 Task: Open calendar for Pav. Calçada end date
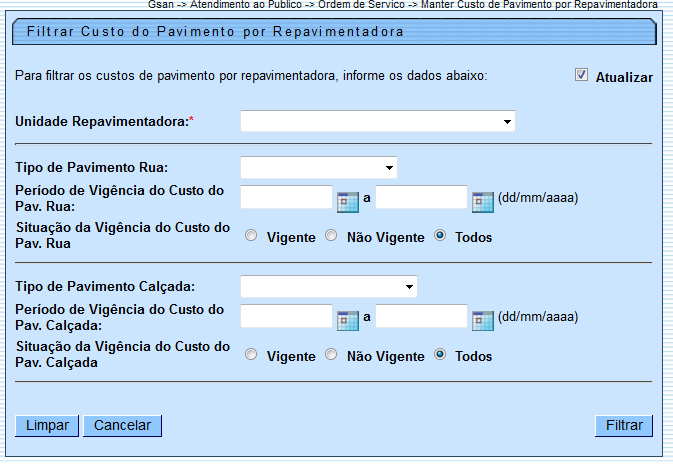click(483, 320)
